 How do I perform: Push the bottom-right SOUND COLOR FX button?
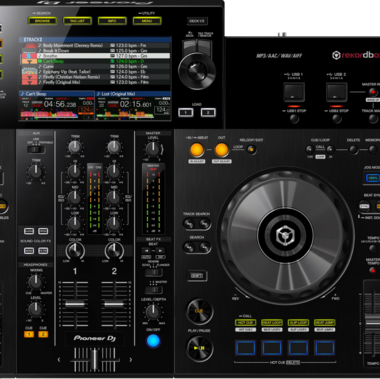click(43, 251)
